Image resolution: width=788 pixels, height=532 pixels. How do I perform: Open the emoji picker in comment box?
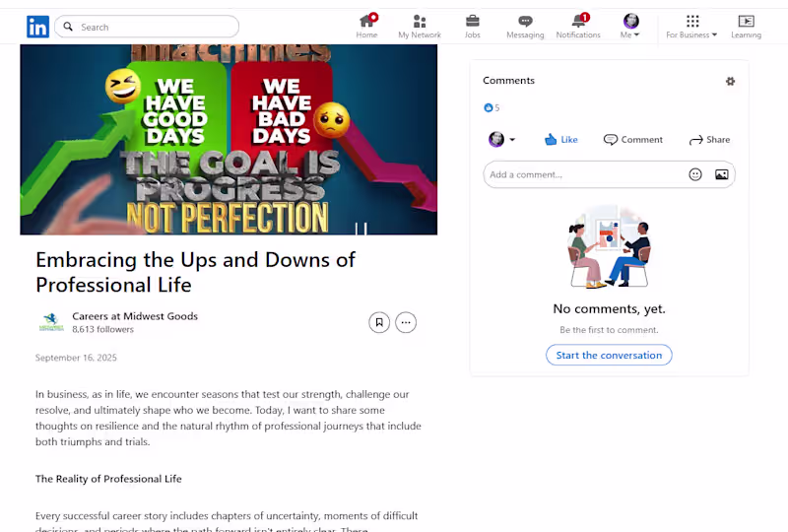(695, 174)
